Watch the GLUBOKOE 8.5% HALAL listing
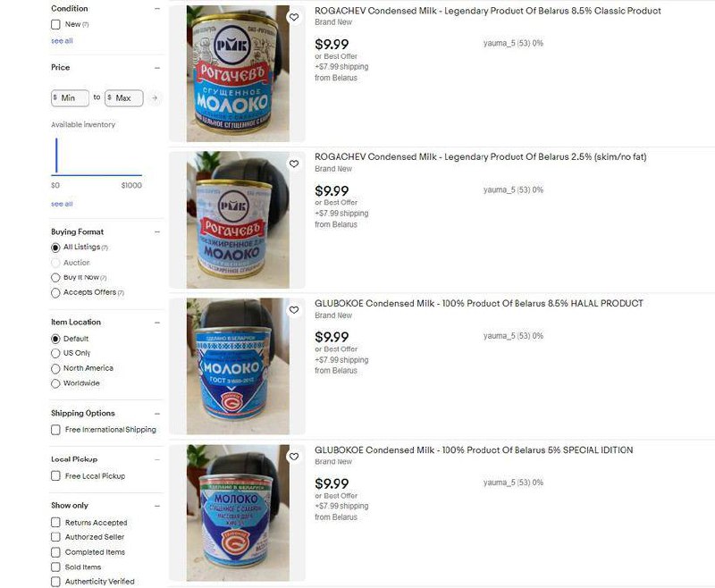This screenshot has width=715, height=588. click(x=294, y=310)
